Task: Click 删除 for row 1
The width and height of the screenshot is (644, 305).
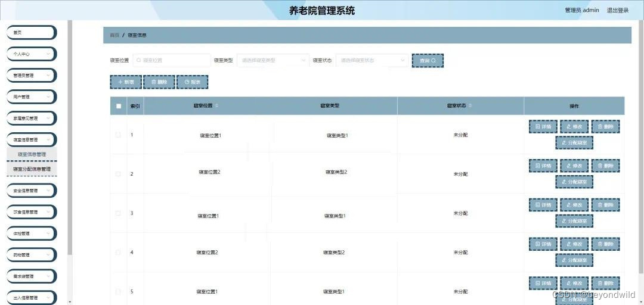Action: [605, 126]
